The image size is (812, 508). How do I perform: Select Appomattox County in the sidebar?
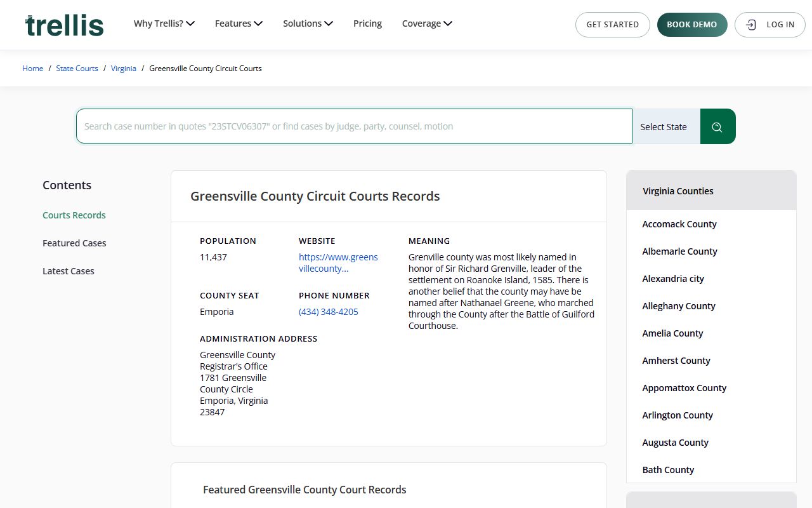[x=684, y=388]
